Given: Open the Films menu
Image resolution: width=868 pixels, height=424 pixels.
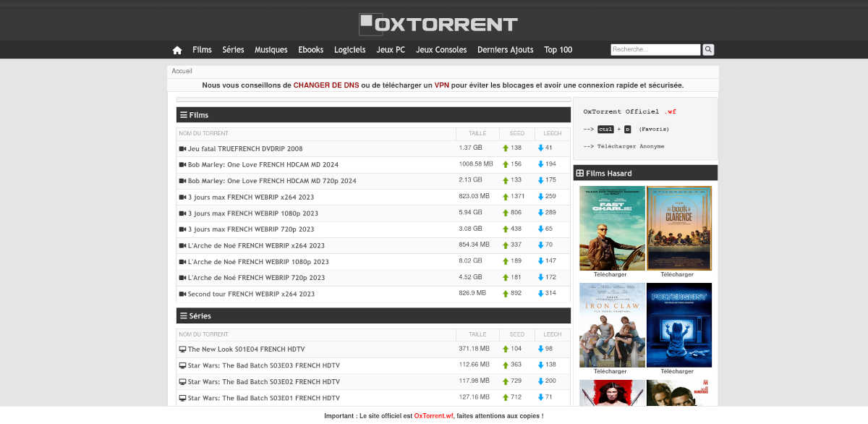Looking at the screenshot, I should [202, 50].
